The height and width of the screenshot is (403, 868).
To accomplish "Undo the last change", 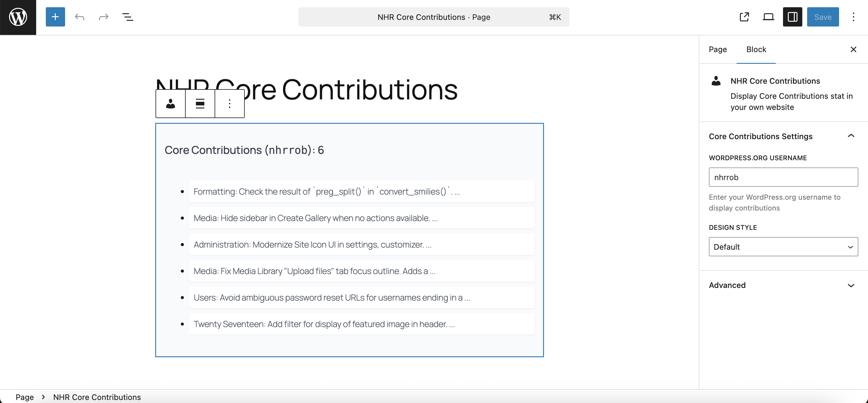I will (x=80, y=17).
